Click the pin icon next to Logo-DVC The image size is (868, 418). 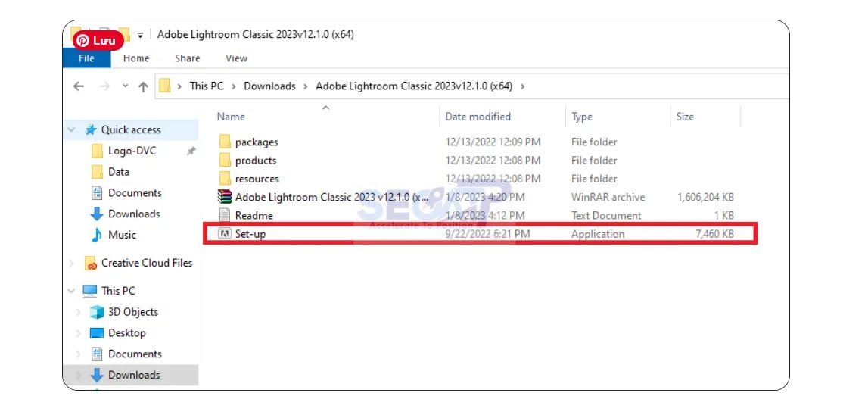[x=191, y=151]
